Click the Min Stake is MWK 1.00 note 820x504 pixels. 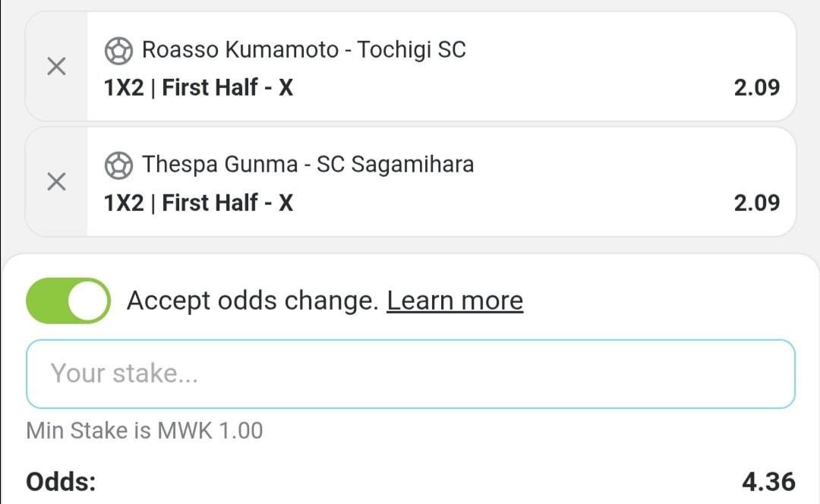pyautogui.click(x=144, y=431)
